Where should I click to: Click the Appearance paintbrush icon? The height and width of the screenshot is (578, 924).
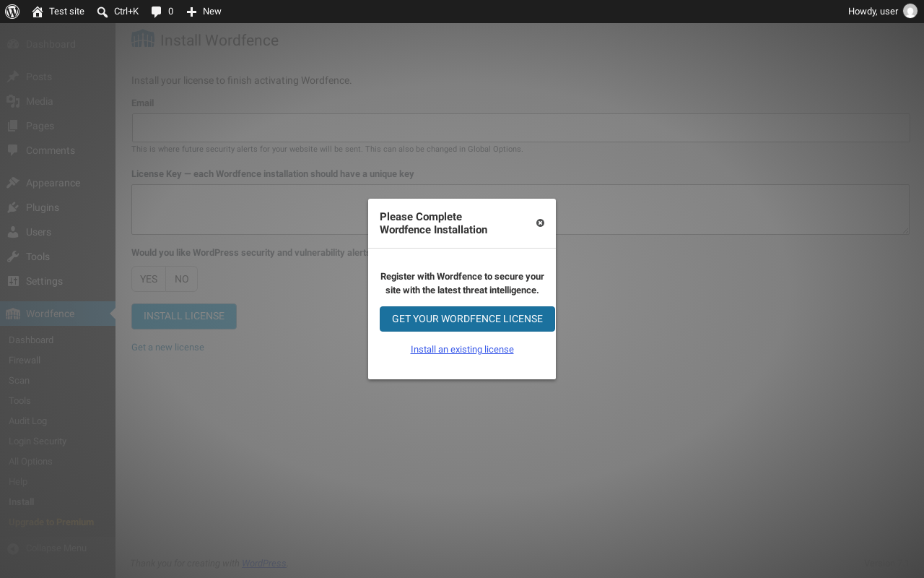point(13,183)
